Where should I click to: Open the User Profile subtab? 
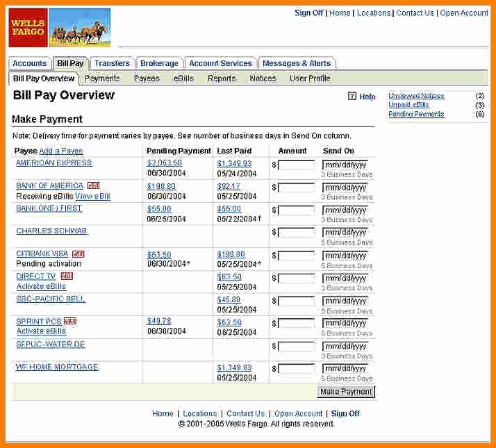(x=310, y=78)
